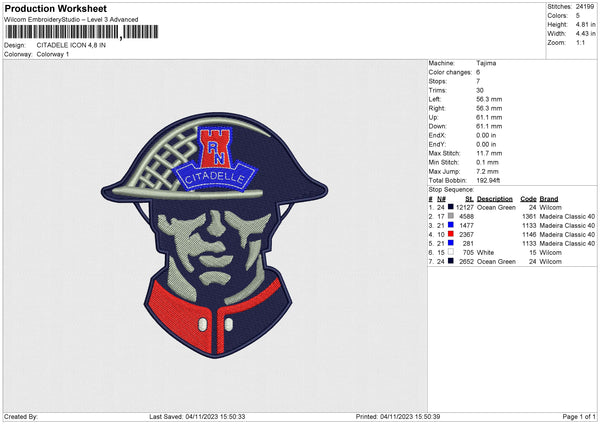The width and height of the screenshot is (600, 424).
Task: Click the Zoom value '1:1'
Action: (x=580, y=42)
